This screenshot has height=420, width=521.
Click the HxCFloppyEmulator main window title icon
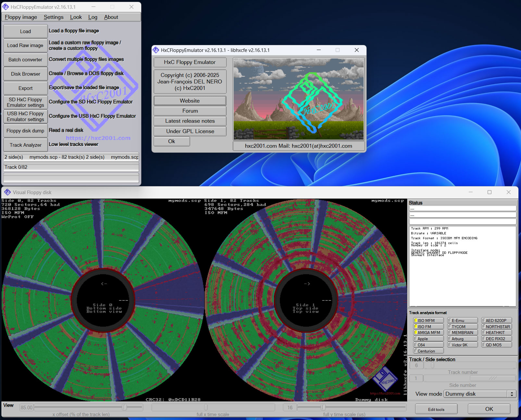tap(6, 7)
